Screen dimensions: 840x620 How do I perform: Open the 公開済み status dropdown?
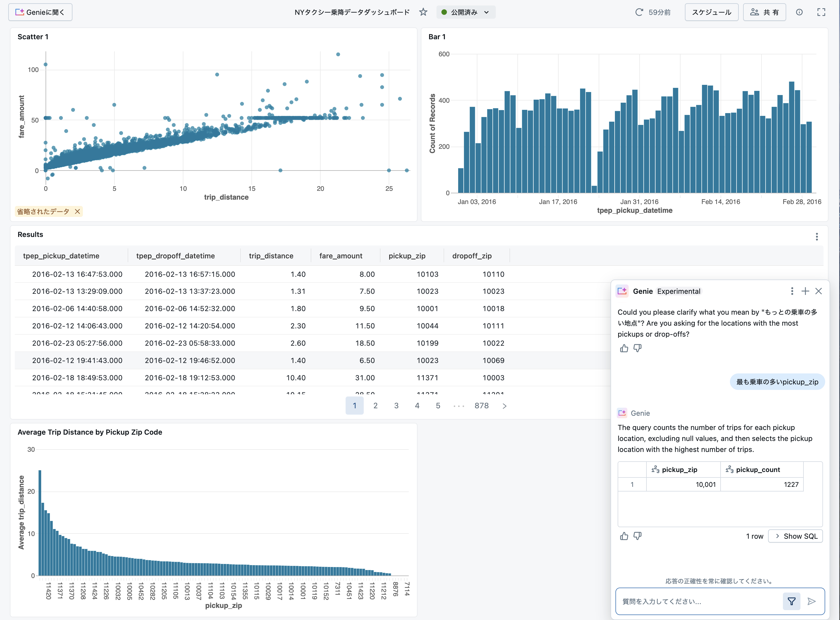[x=466, y=12]
